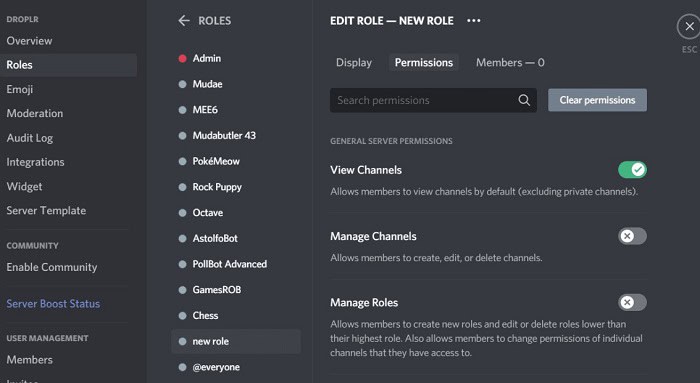Image resolution: width=700 pixels, height=383 pixels.
Task: Switch to the Display tab
Action: (354, 62)
